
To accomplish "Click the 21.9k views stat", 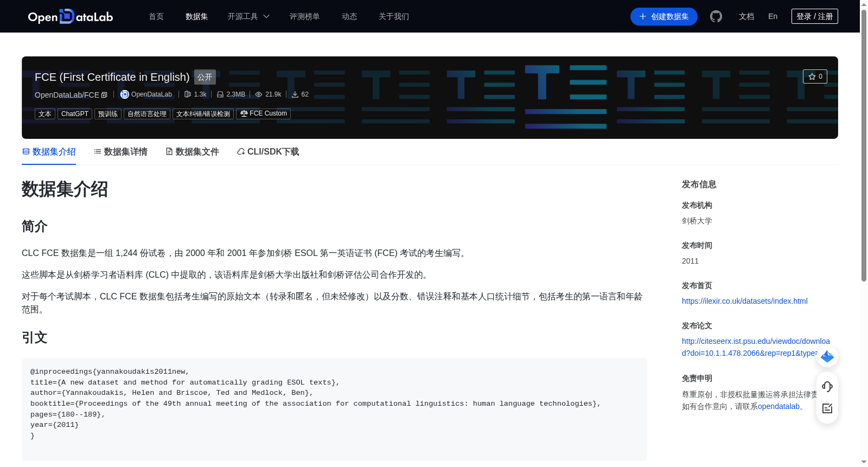I will pos(269,94).
